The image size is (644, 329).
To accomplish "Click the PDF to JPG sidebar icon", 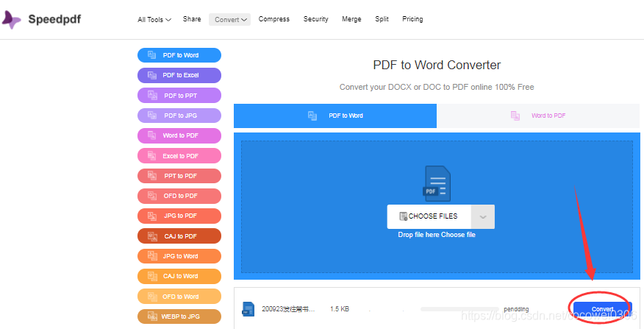I will [x=152, y=116].
